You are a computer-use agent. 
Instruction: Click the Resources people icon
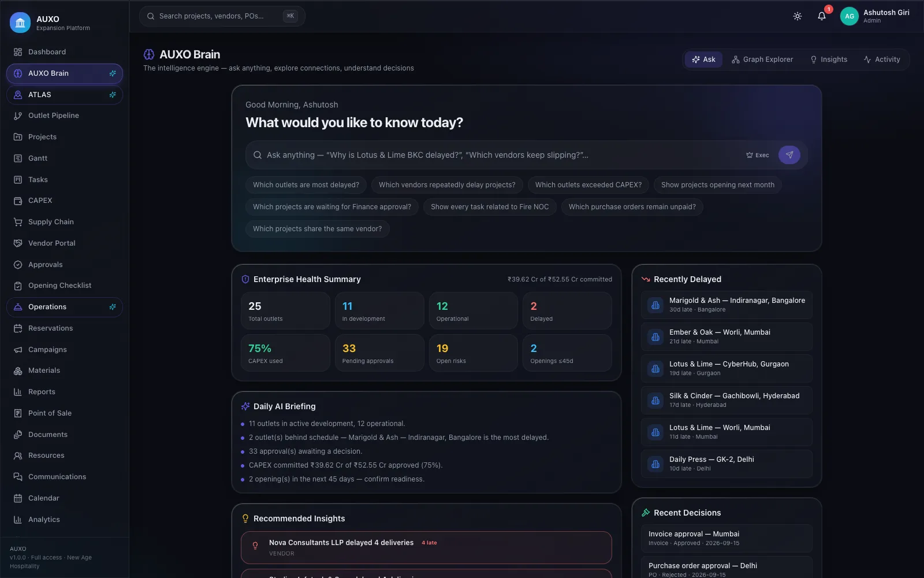pos(18,455)
